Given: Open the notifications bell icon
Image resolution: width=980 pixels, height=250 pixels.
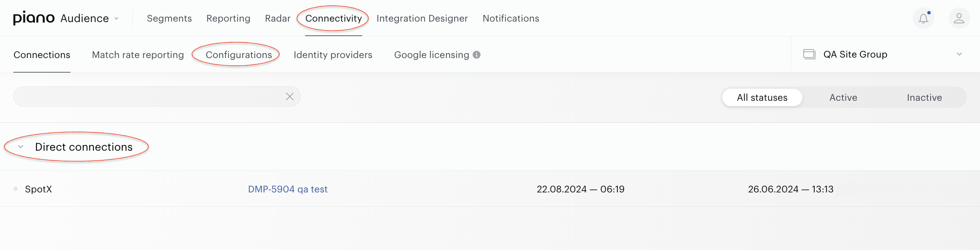Looking at the screenshot, I should click(x=923, y=18).
